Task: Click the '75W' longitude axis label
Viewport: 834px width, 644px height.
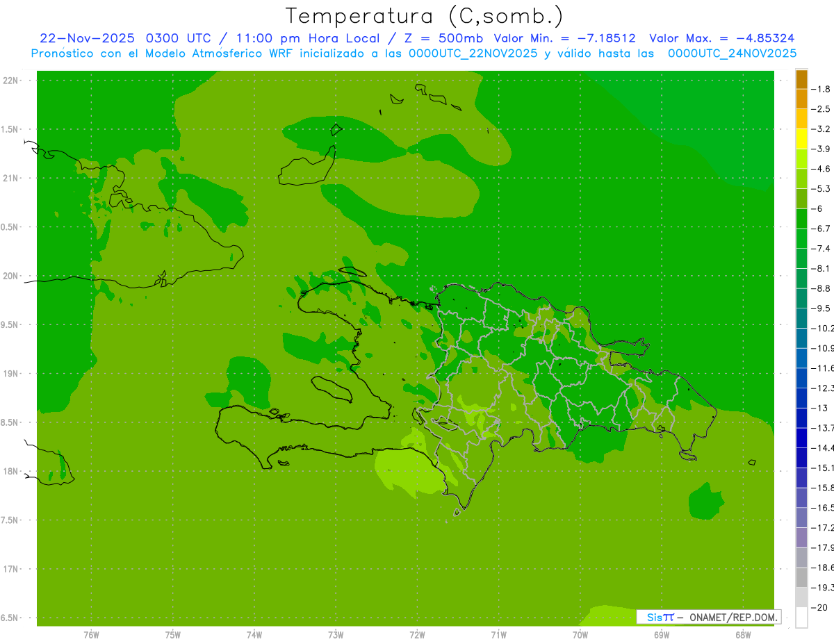Action: coord(173,635)
